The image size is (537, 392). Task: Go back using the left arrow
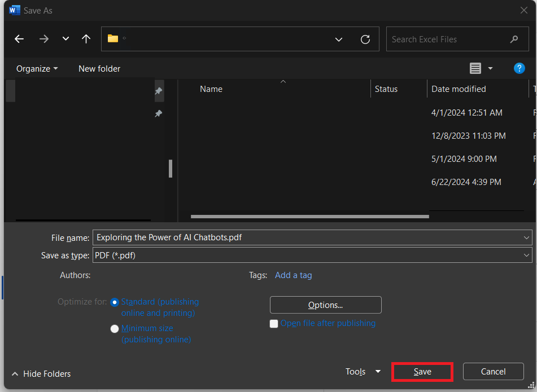[19, 39]
